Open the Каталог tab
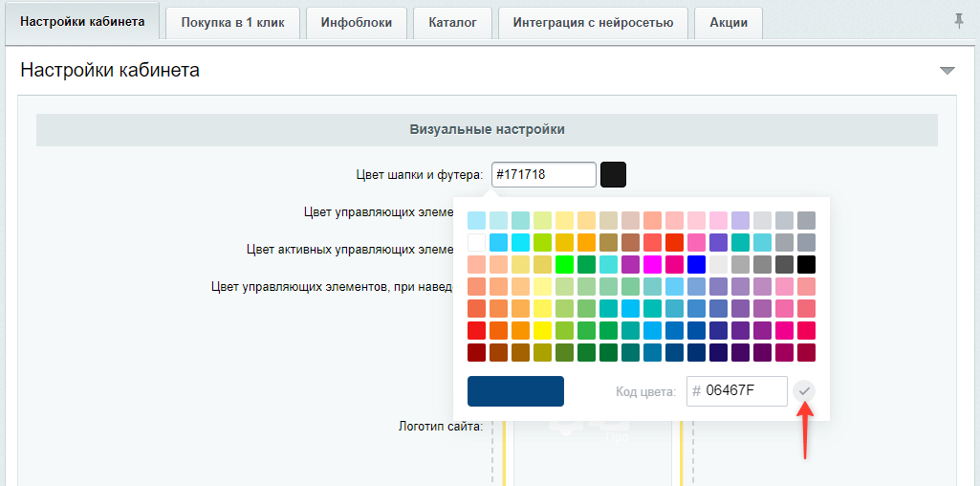This screenshot has height=486, width=980. (453, 23)
